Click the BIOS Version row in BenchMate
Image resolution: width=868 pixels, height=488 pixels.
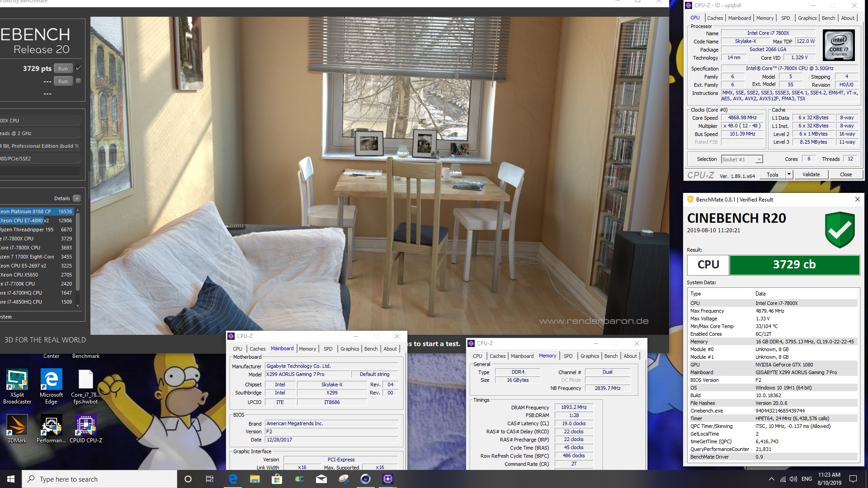tap(773, 380)
